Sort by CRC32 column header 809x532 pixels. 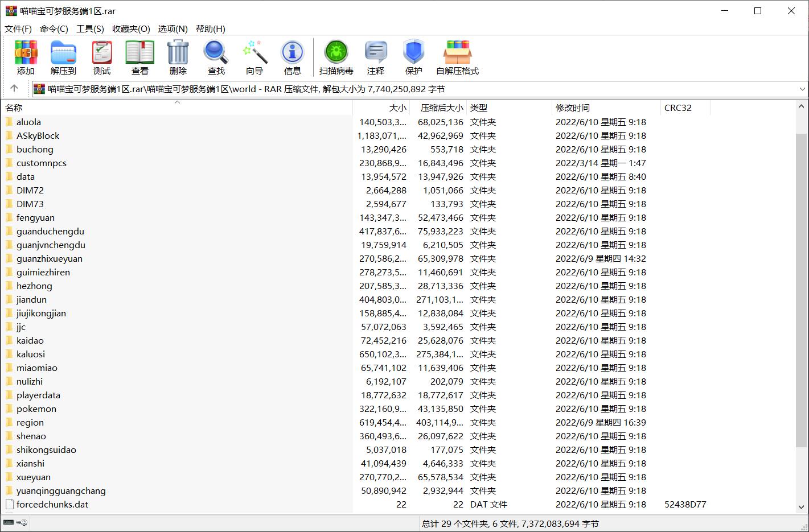point(685,108)
